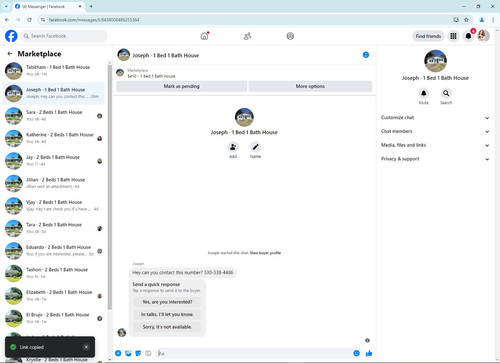This screenshot has height=363, width=500.
Task: Send quick reply "In talks. I'll let you know."
Action: pos(167,314)
